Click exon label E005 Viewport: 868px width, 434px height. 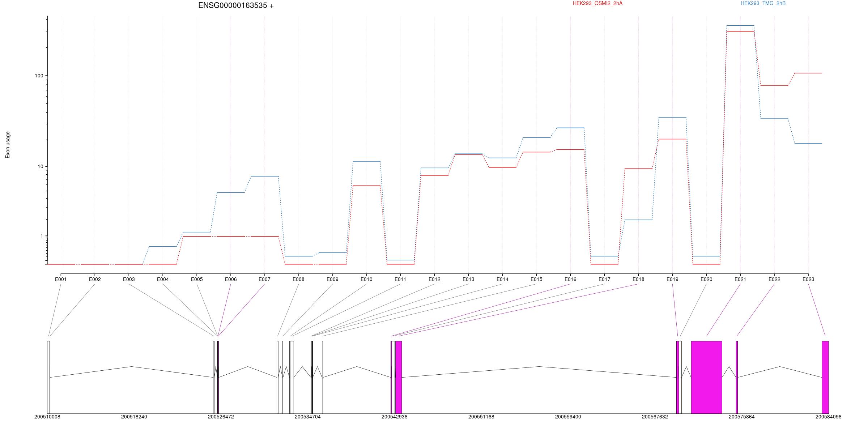click(197, 279)
